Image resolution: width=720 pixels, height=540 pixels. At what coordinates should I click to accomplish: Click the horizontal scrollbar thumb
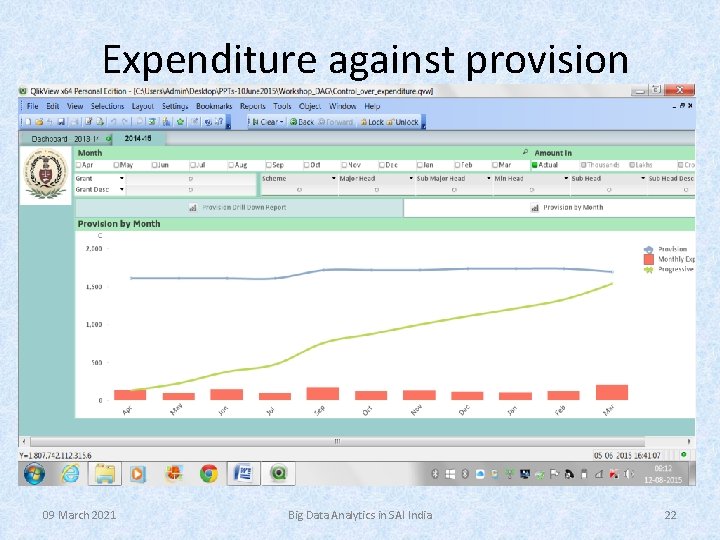pyautogui.click(x=338, y=441)
